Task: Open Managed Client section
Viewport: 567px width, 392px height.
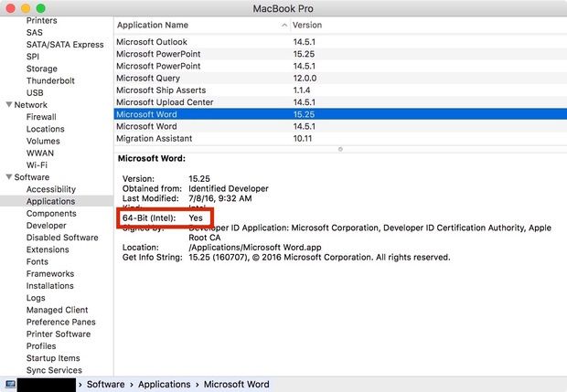Action: [57, 310]
